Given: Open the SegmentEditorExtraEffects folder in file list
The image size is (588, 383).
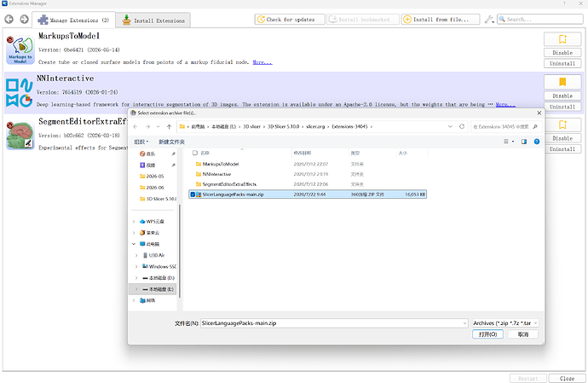Looking at the screenshot, I should point(229,184).
